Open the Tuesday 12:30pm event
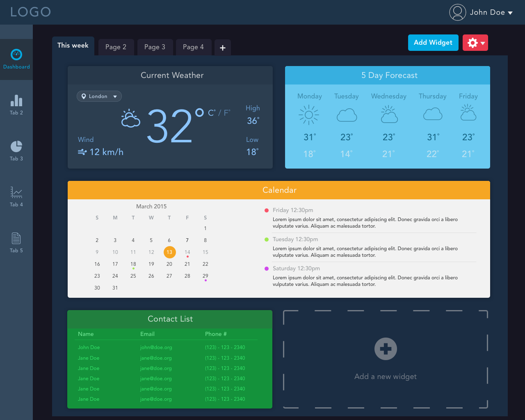 (295, 240)
